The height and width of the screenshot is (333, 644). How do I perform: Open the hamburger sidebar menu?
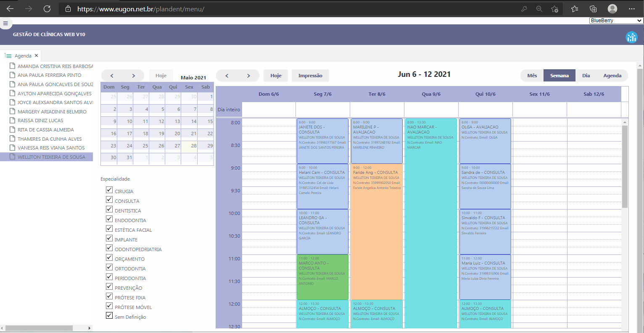(x=5, y=24)
